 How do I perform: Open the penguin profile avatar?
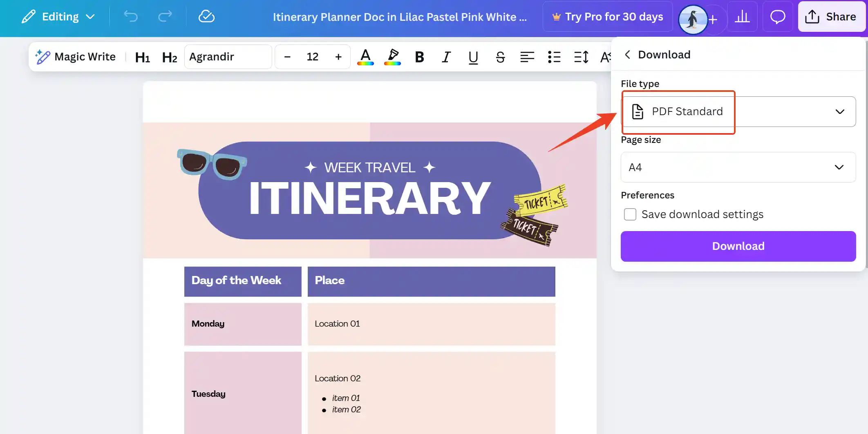(x=693, y=19)
